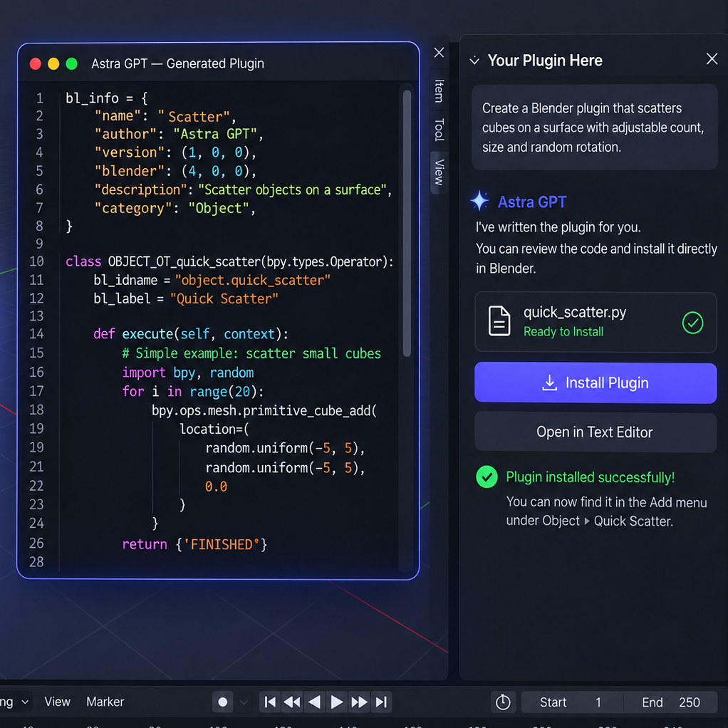Click the "author": "Astra GPT" line
Screen dimensions: 728x728
click(180, 134)
